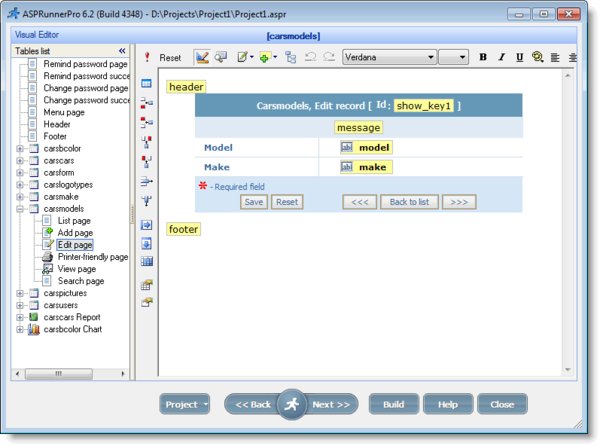Click the Undo arrow icon
600x446 pixels.
[310, 57]
